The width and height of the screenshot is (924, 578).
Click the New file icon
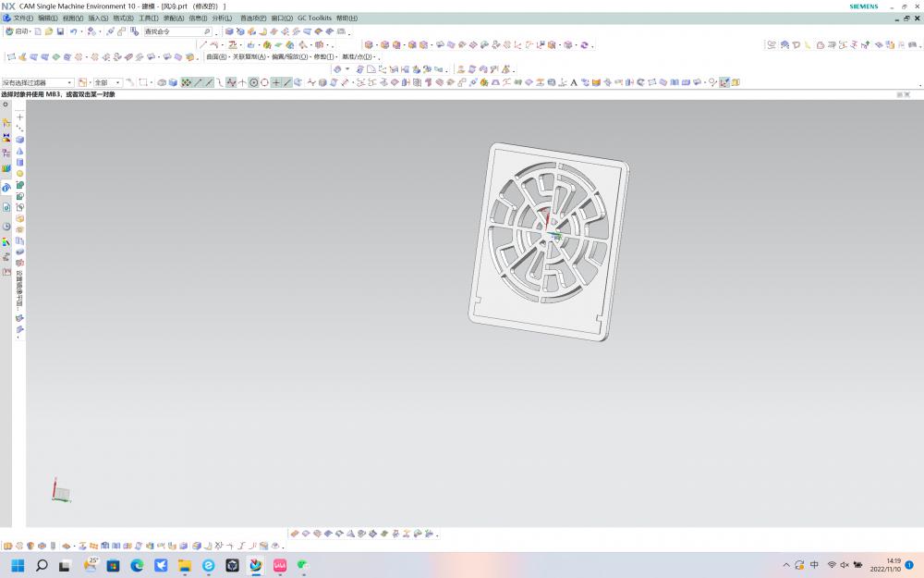coord(38,31)
